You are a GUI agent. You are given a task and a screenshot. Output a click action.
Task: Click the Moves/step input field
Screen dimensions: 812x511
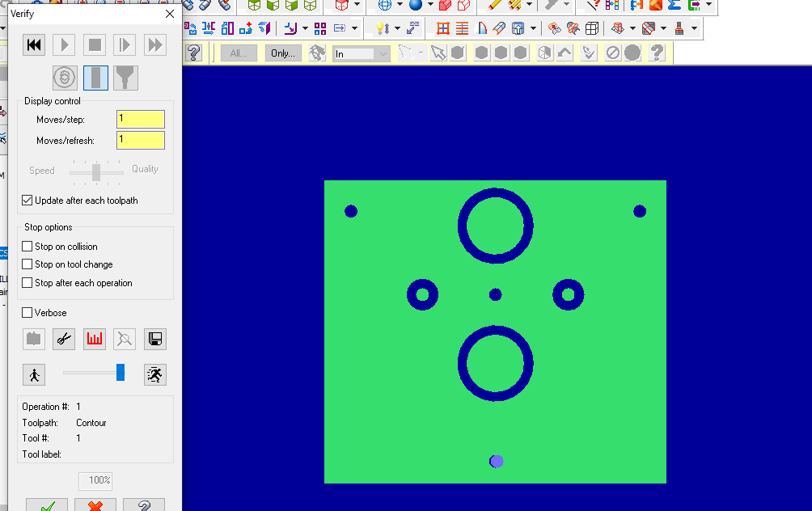[x=140, y=119]
